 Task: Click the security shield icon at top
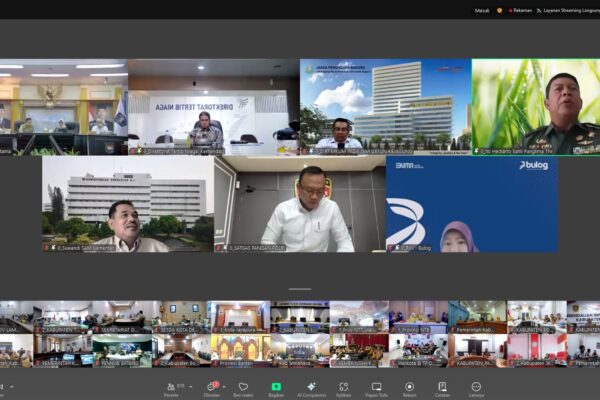[x=499, y=11]
